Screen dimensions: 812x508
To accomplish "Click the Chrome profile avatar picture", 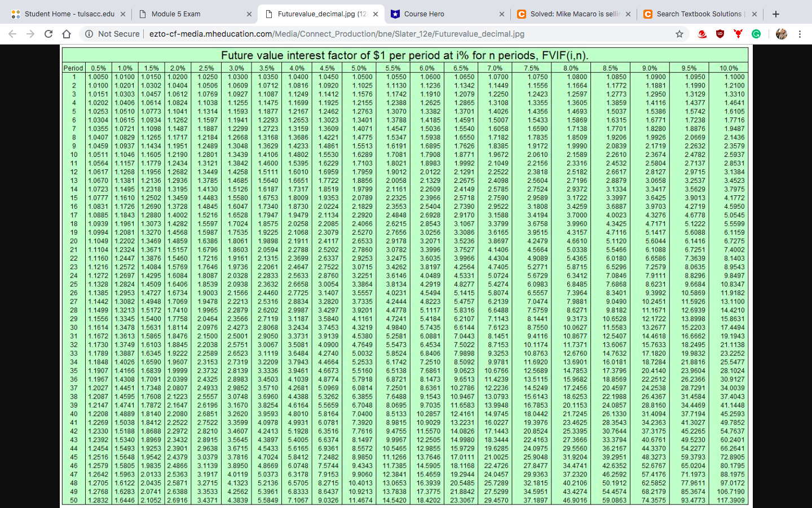I will click(x=782, y=34).
